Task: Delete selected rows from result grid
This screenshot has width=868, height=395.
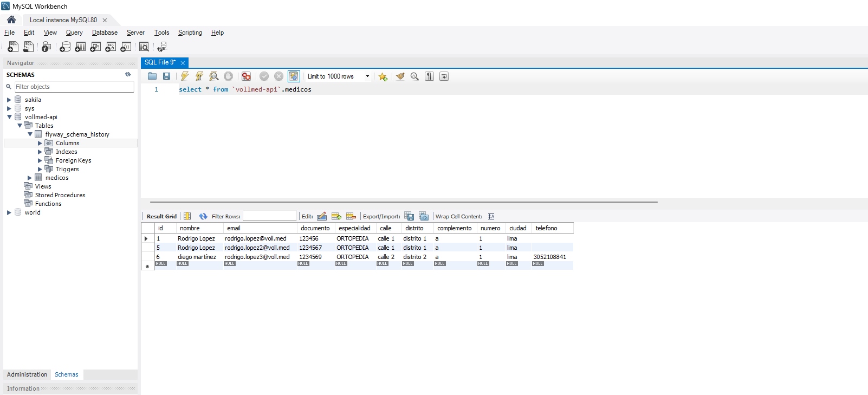Action: [351, 216]
